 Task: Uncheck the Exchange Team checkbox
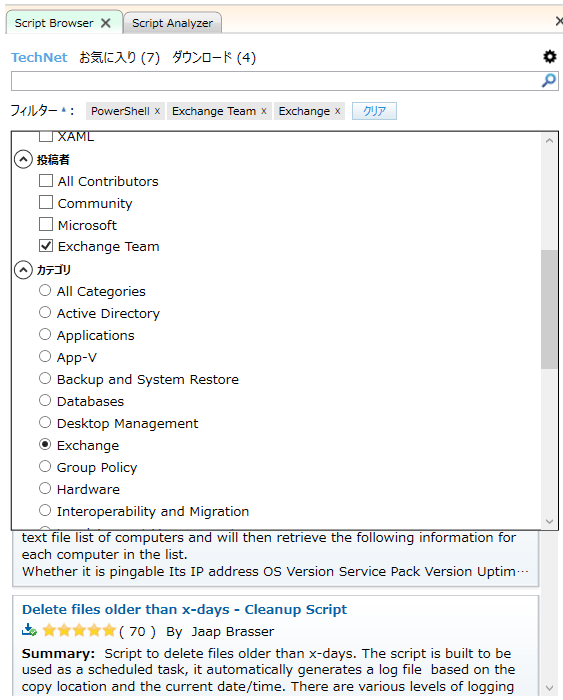pyautogui.click(x=46, y=246)
